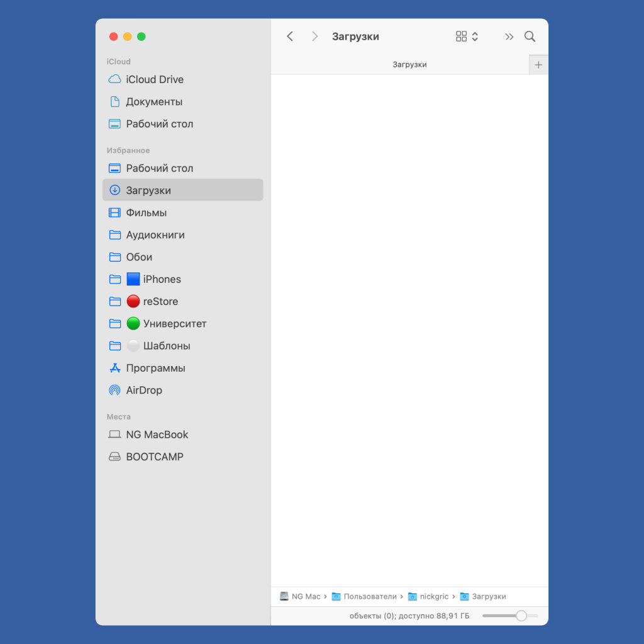Open the Обои folder
The image size is (644, 644).
182,257
